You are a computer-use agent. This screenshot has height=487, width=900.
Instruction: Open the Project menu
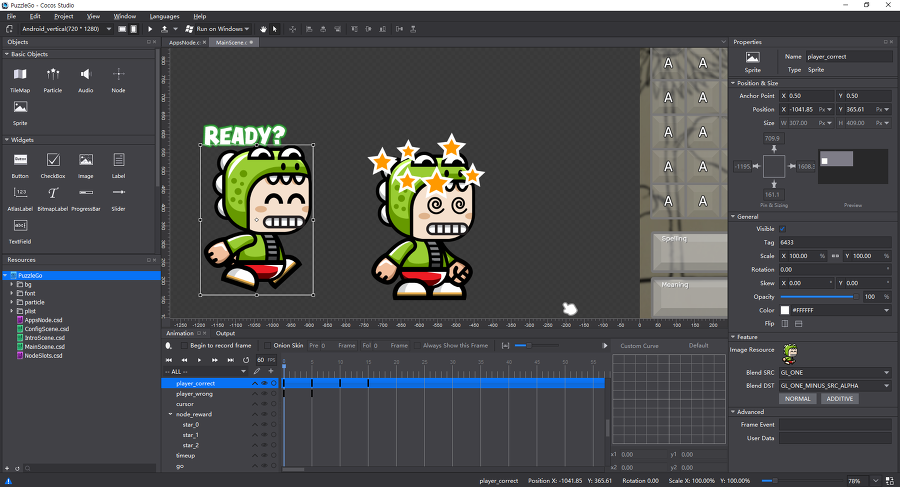coord(64,16)
